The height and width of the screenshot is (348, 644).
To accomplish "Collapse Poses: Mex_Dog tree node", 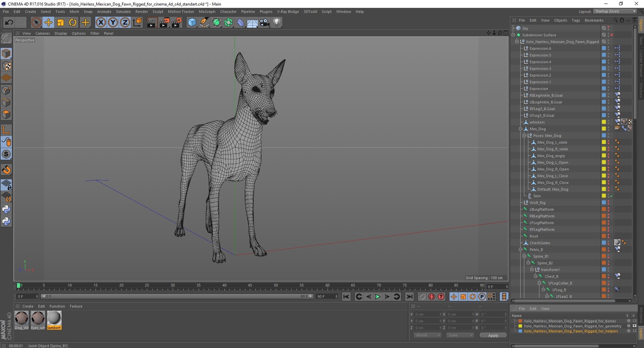I will tap(524, 136).
